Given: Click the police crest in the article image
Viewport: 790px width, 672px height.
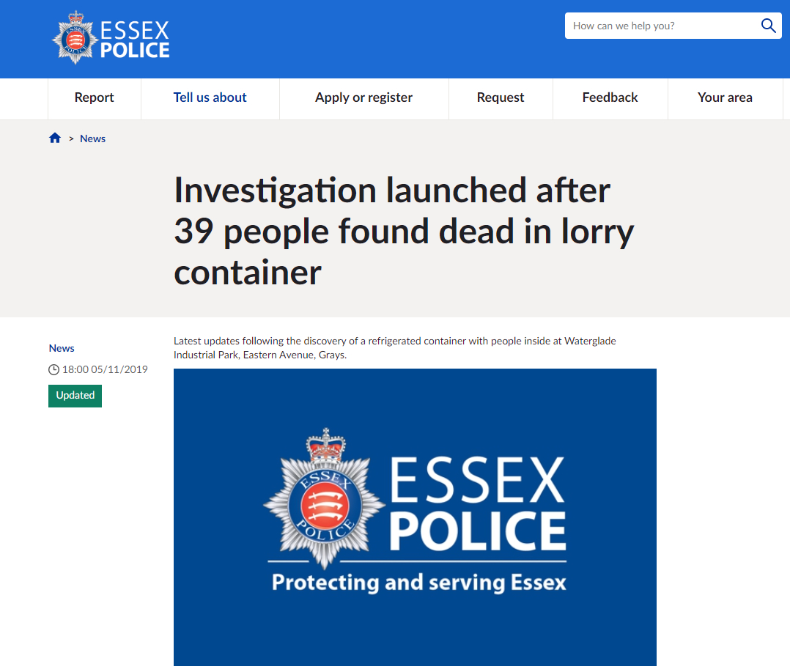Looking at the screenshot, I should click(x=323, y=503).
